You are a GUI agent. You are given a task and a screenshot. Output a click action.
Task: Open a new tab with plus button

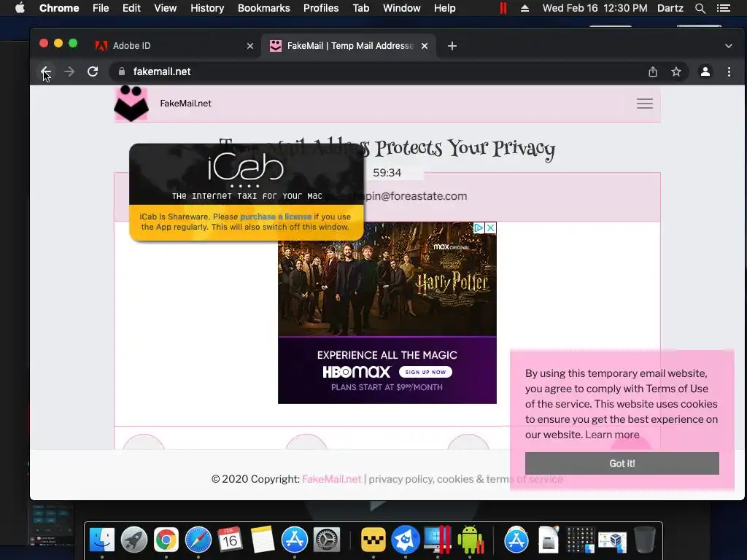point(452,46)
